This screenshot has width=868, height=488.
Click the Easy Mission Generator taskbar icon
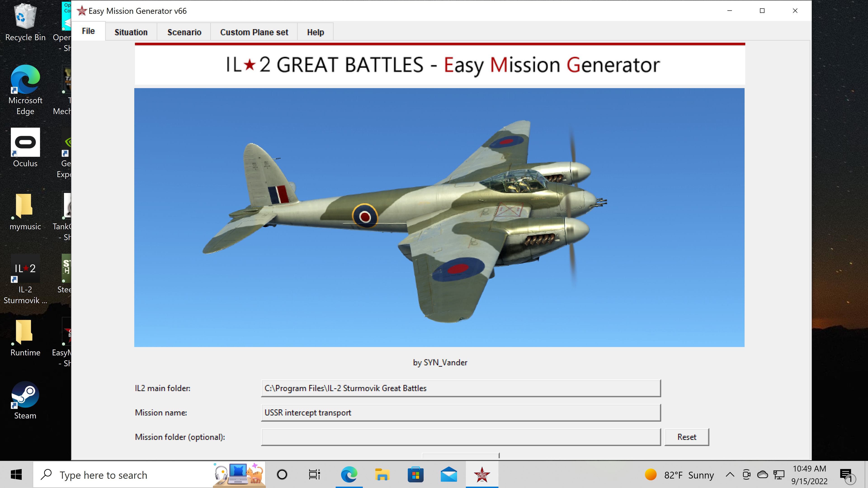[482, 475]
